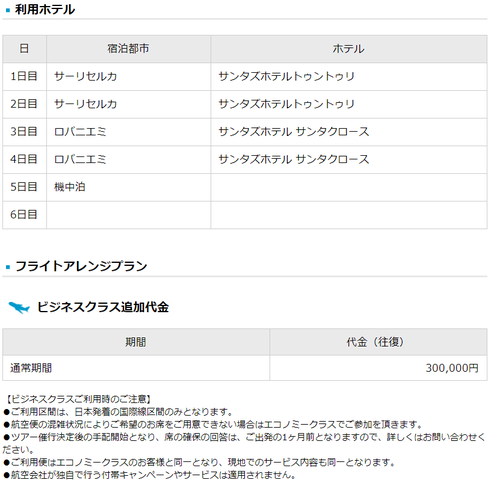The image size is (491, 480).
Task: Click サンタズホテルトゥントゥリ in the 2日目 row
Action: click(286, 104)
